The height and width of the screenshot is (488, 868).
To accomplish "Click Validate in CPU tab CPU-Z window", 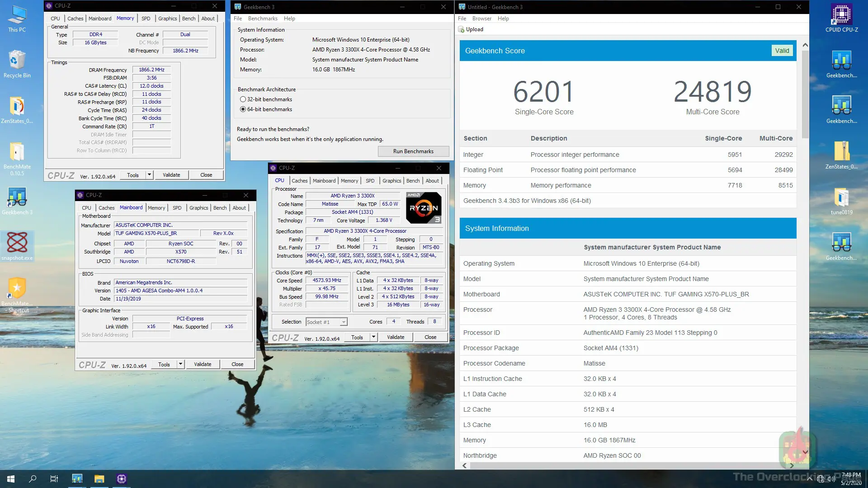I will click(396, 337).
